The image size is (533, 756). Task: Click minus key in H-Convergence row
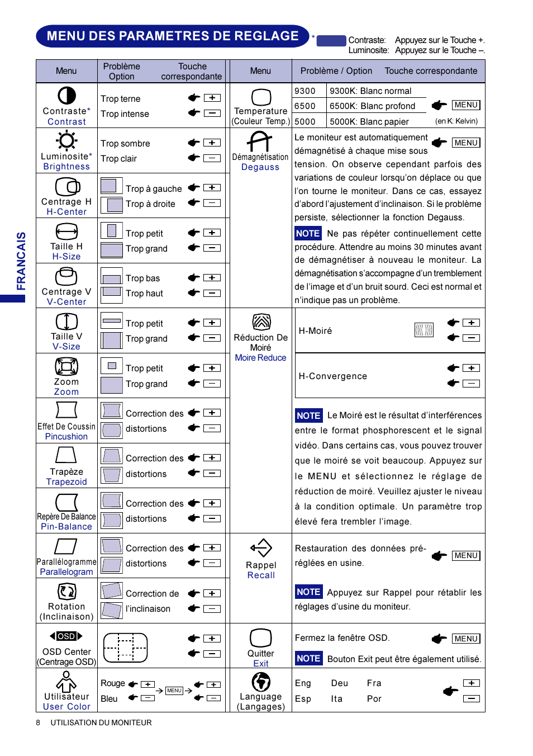pyautogui.click(x=472, y=383)
